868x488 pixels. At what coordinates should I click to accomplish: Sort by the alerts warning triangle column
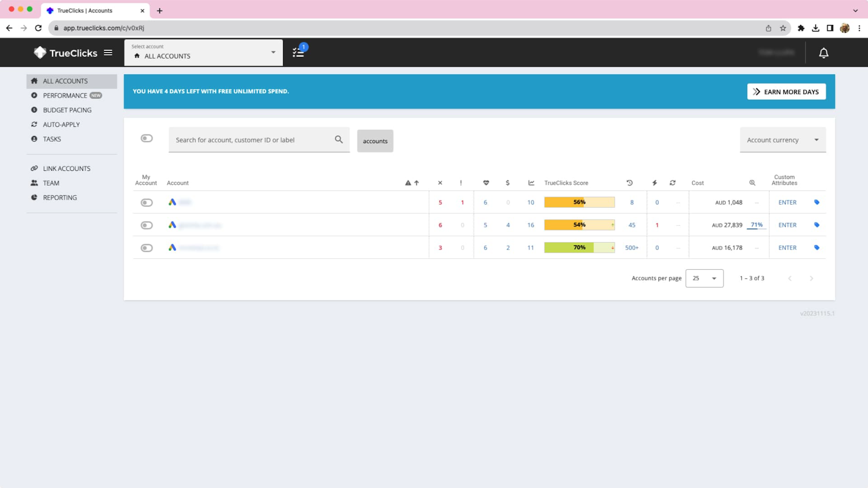(x=408, y=183)
